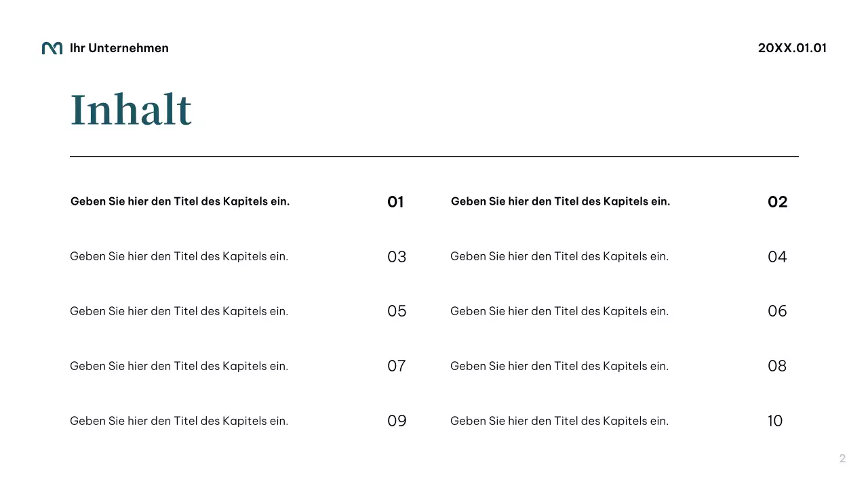The image size is (868, 488).
Task: Click the company logo icon
Action: [52, 48]
